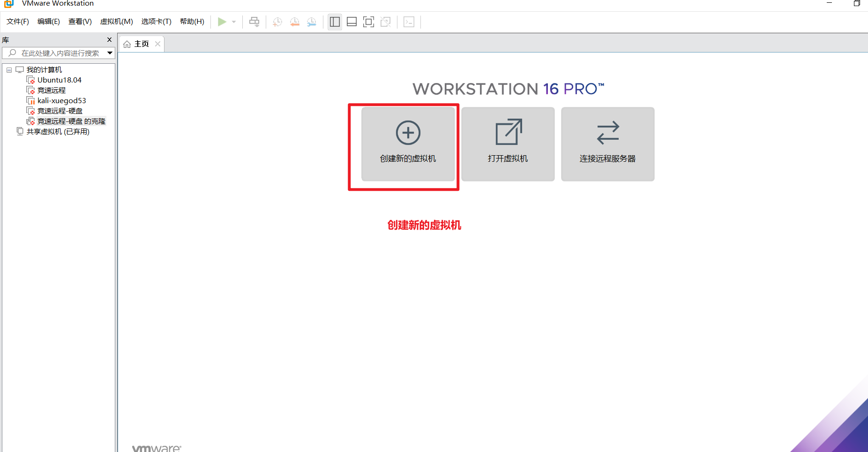Toggle the library sidebar view icon
This screenshot has width=868, height=452.
[x=335, y=22]
